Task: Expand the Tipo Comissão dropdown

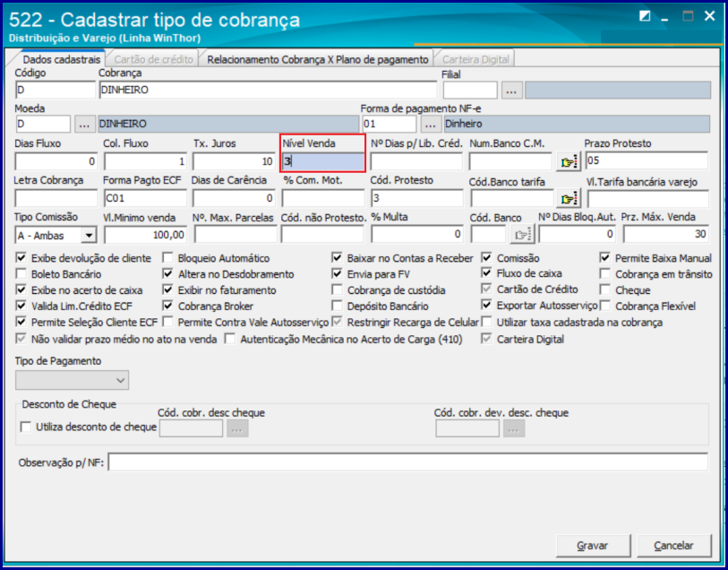Action: (89, 235)
